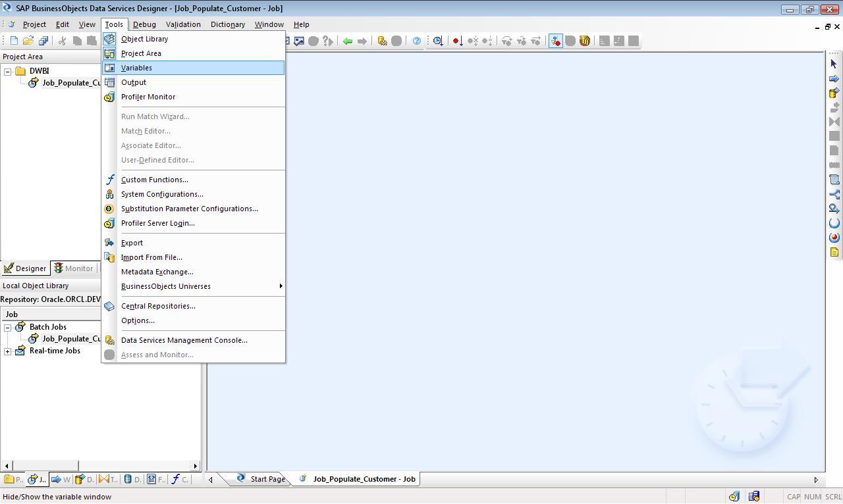This screenshot has width=843, height=504.
Task: Open Custom Functions from the Tools menu
Action: pos(193,180)
